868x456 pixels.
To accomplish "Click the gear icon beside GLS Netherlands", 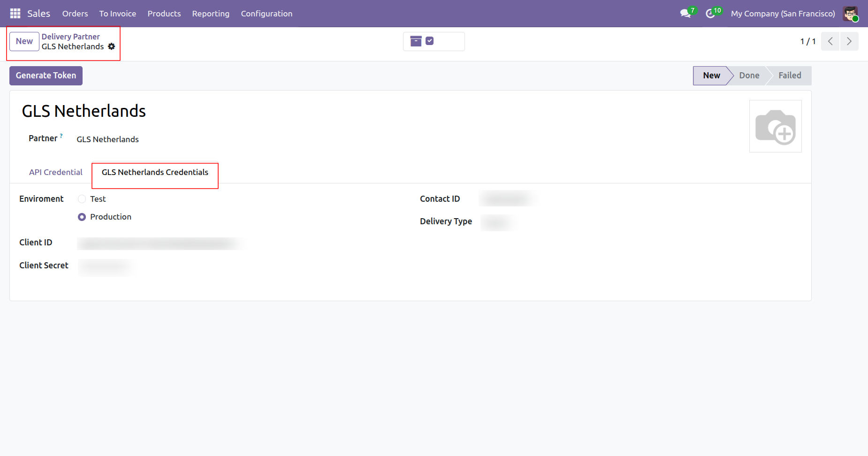I will pyautogui.click(x=111, y=46).
